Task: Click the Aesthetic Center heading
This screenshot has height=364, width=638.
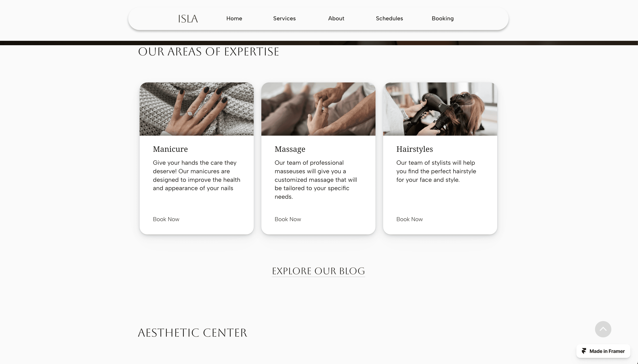Action: (x=192, y=333)
